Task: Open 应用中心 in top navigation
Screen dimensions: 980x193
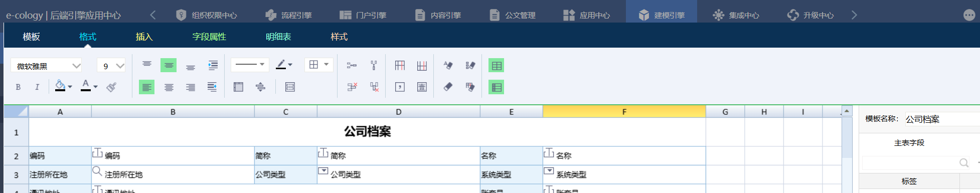Action: pos(587,15)
